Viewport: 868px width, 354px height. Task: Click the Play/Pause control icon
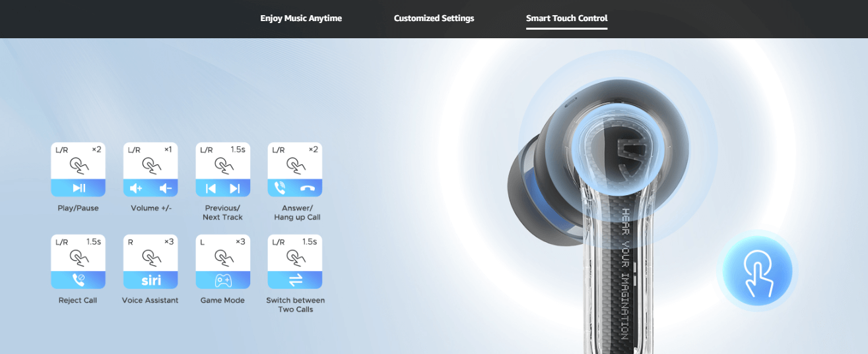(78, 169)
